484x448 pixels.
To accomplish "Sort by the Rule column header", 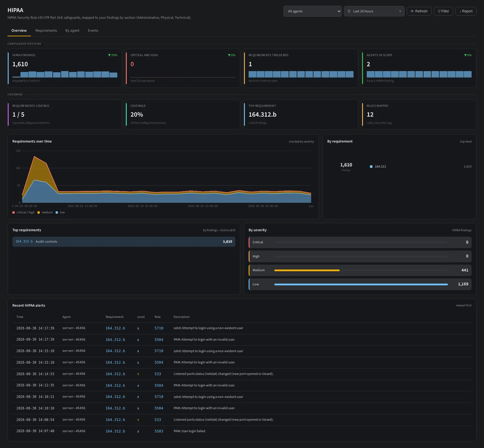I will click(158, 317).
